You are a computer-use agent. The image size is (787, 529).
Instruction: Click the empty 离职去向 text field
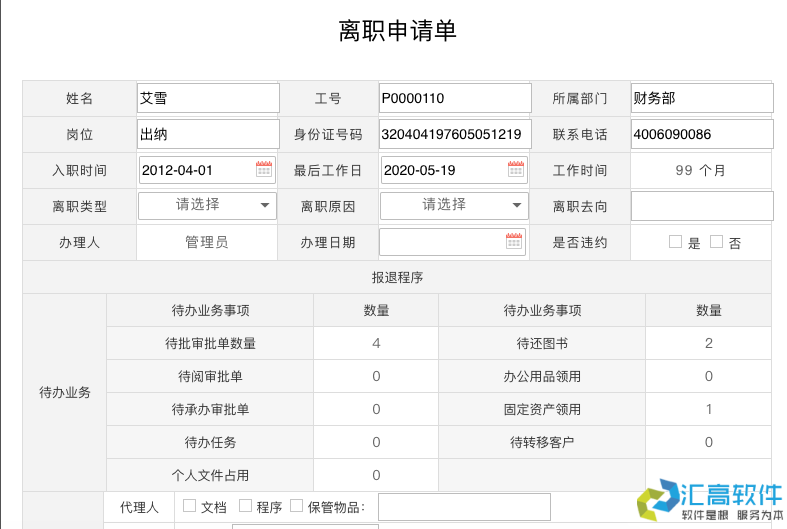click(x=701, y=206)
